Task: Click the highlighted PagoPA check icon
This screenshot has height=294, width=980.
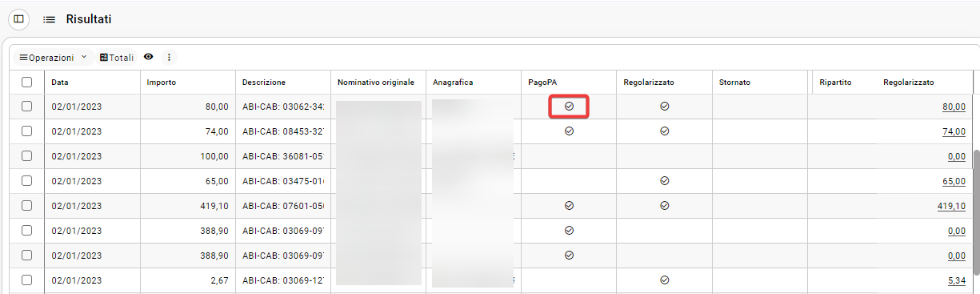Action: (x=569, y=106)
